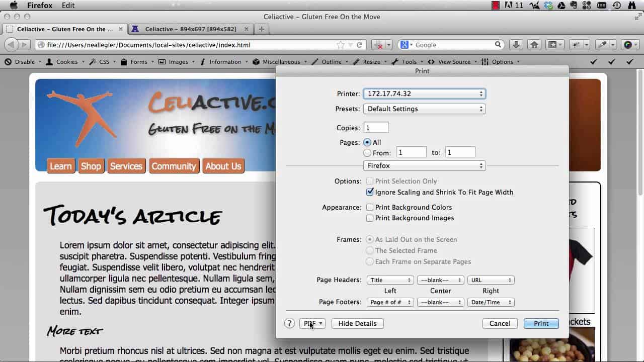This screenshot has width=644, height=362.
Task: Click the bookmark star in address bar
Action: (341, 45)
